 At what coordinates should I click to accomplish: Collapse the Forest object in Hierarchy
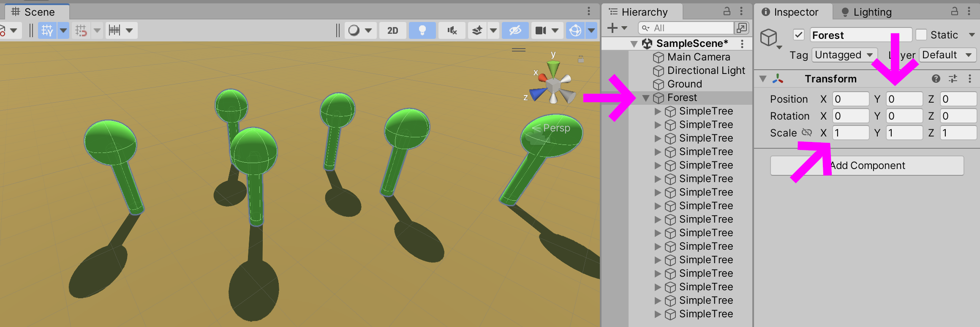[646, 98]
